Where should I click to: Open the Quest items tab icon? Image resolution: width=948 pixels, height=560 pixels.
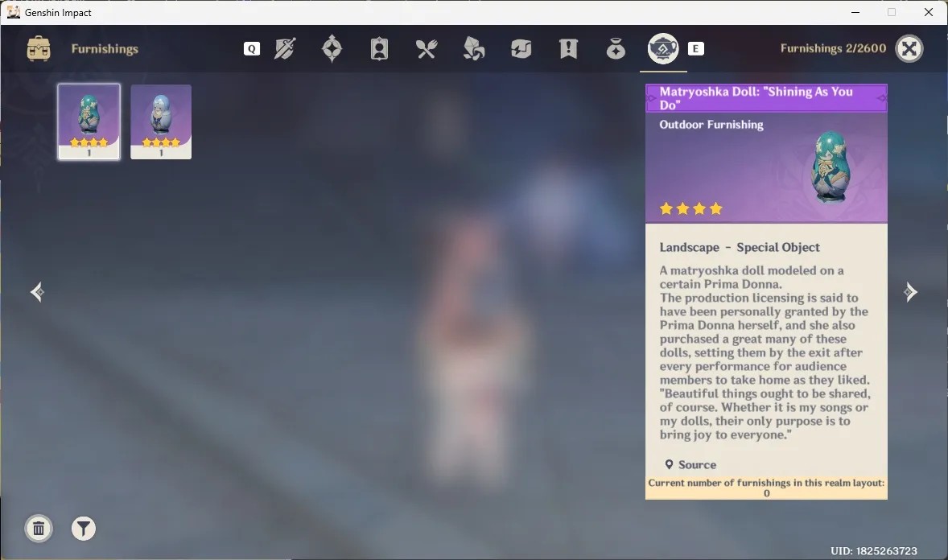[x=568, y=49]
